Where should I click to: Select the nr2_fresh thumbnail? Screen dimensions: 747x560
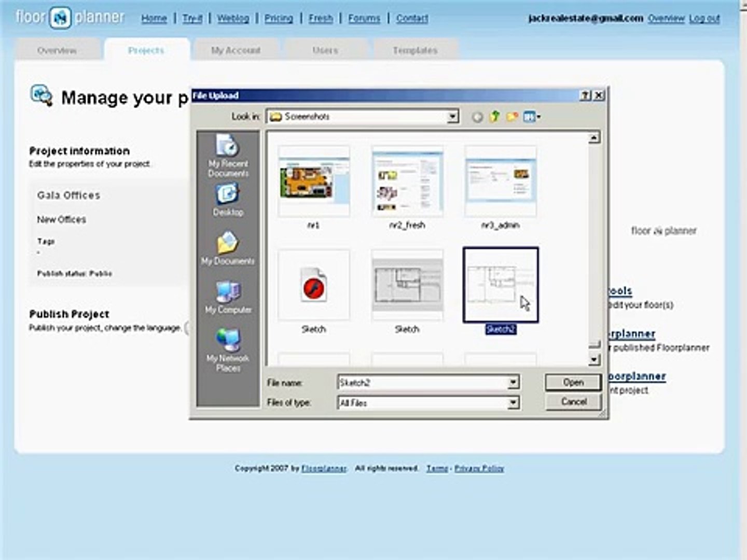click(x=407, y=181)
